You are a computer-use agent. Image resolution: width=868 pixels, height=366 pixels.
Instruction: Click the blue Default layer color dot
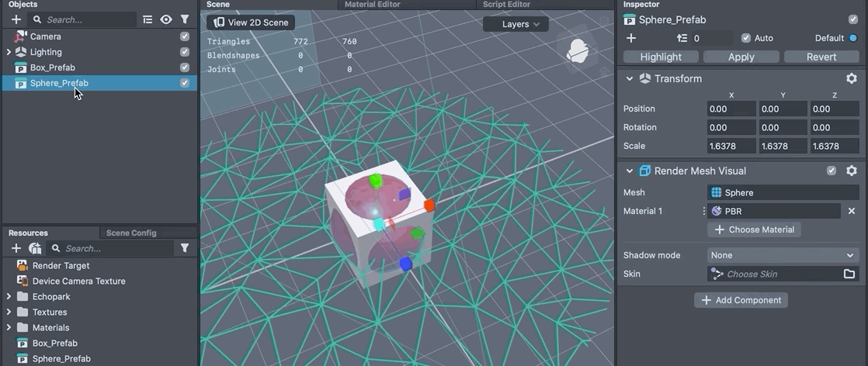853,38
